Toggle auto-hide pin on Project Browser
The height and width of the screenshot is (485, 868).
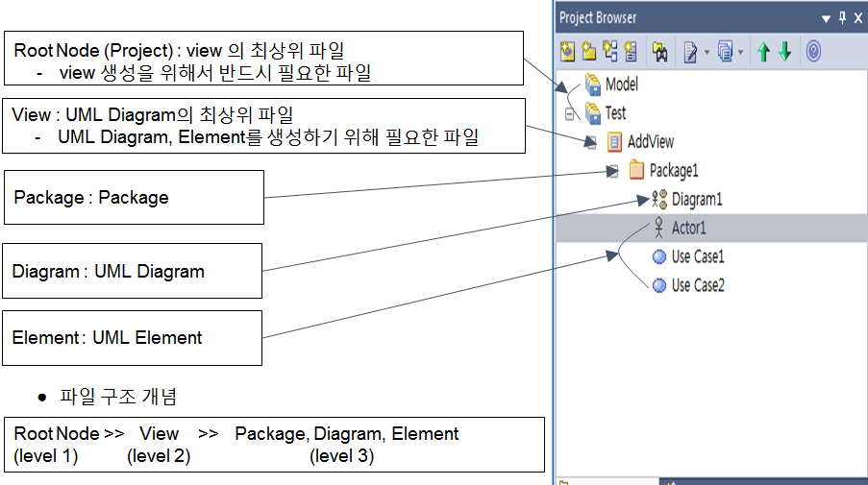(x=843, y=17)
